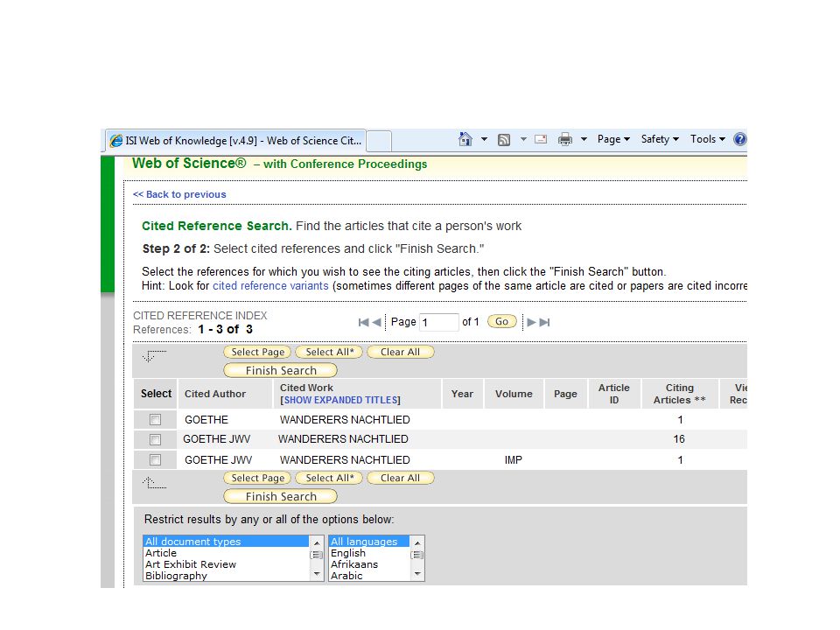Click the lower Clear All button

click(400, 478)
